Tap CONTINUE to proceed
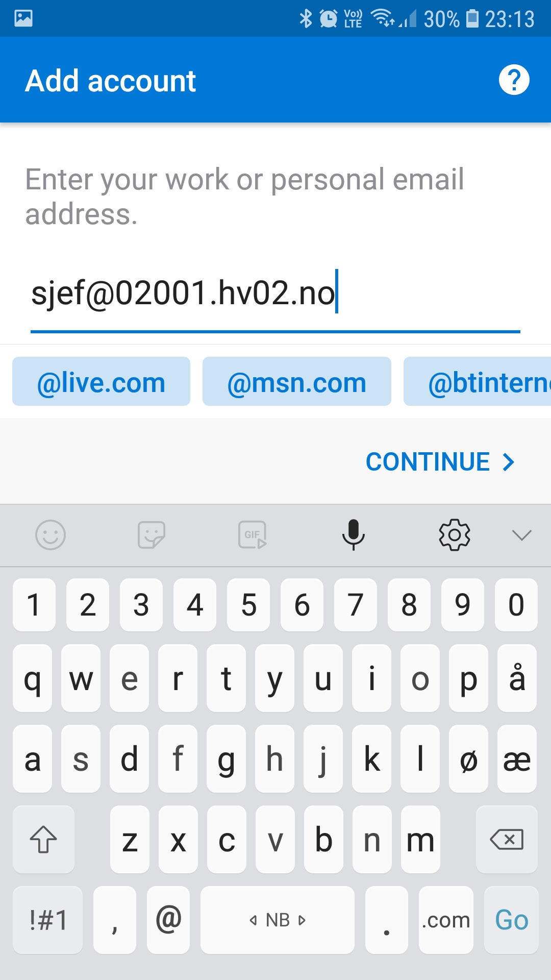The height and width of the screenshot is (980, 551). 440,462
